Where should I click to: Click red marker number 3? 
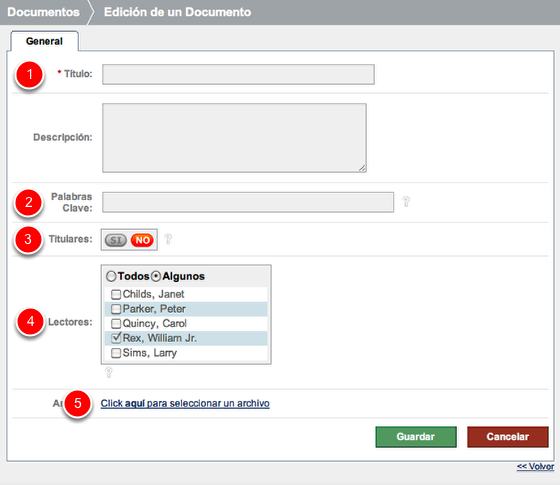(x=28, y=240)
